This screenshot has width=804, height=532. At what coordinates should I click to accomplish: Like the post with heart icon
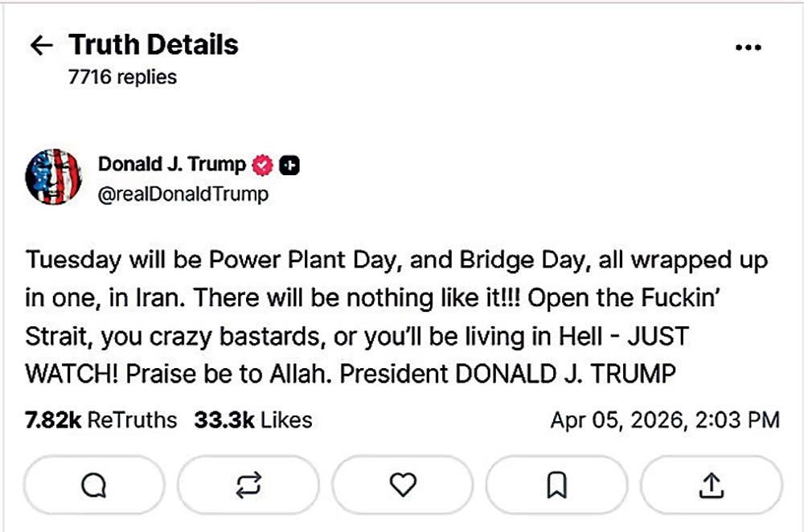(402, 485)
